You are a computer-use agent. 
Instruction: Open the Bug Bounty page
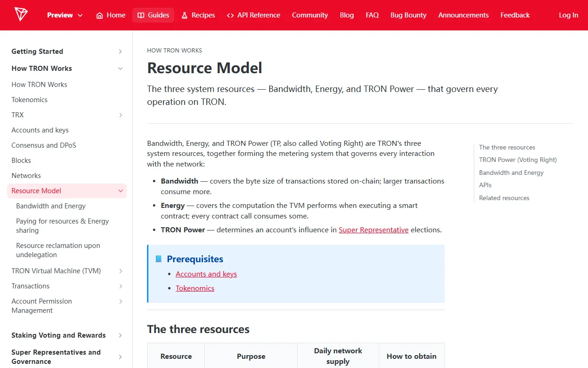pyautogui.click(x=408, y=15)
